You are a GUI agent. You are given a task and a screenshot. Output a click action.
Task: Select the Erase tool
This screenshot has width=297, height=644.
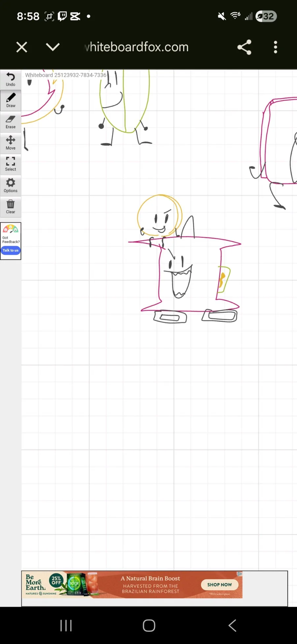coord(11,122)
